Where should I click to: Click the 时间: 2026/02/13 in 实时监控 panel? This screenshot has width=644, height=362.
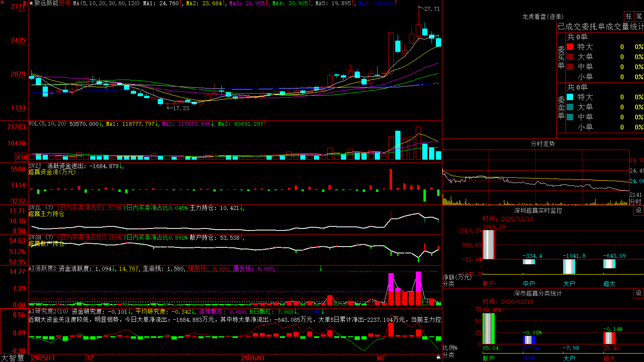point(508,219)
